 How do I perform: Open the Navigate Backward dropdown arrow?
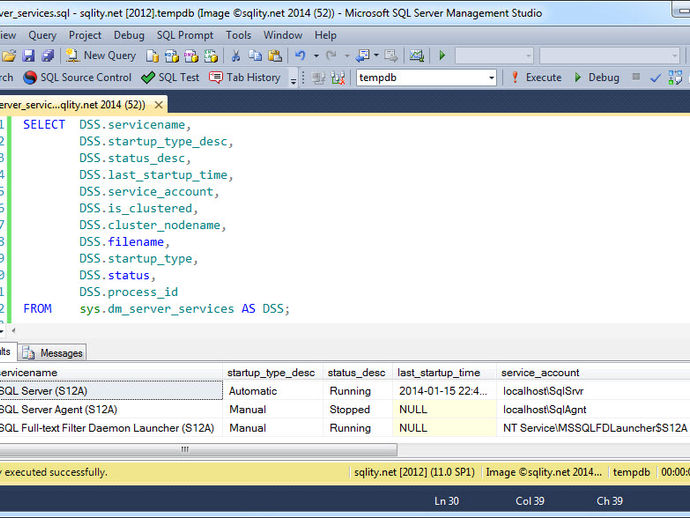tap(376, 55)
